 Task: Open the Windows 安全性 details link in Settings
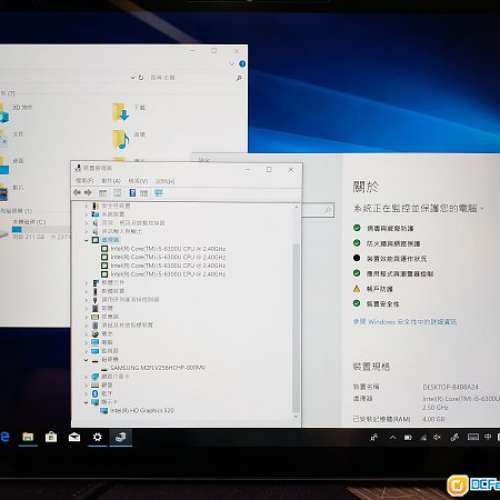tap(405, 322)
